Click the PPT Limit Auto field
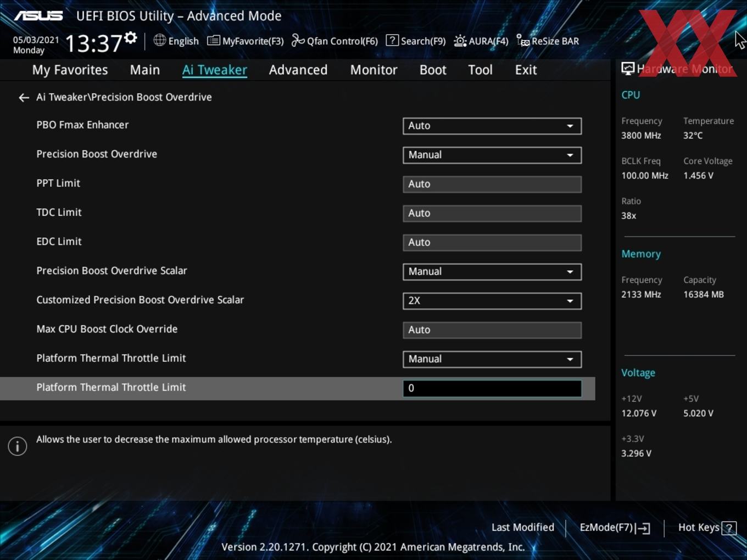The image size is (747, 560). (x=492, y=184)
